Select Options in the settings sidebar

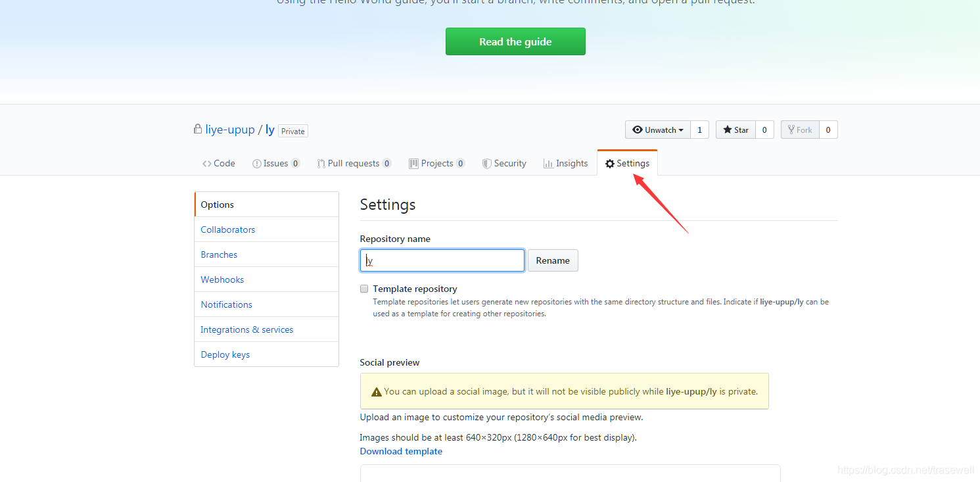click(x=267, y=205)
